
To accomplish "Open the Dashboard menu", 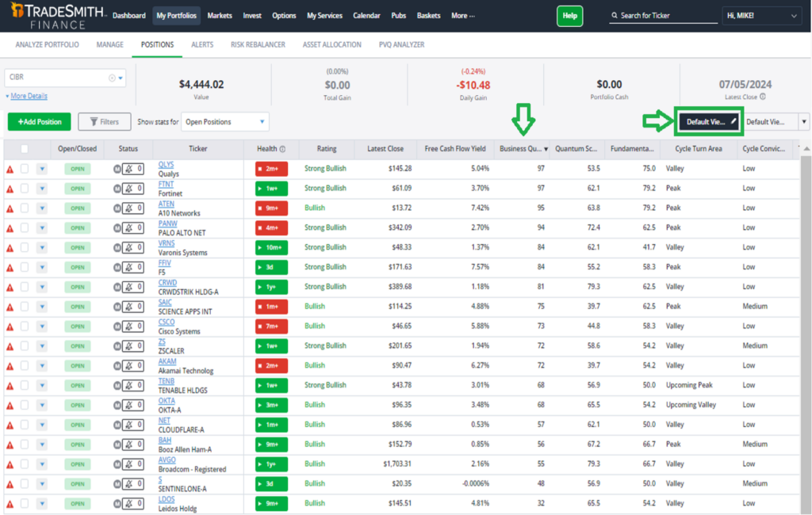I will 129,16.
